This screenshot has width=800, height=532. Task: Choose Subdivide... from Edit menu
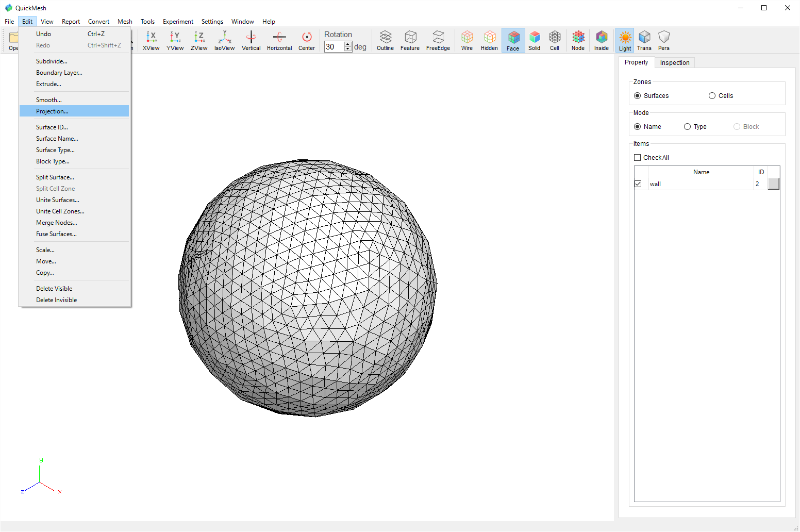[74, 61]
